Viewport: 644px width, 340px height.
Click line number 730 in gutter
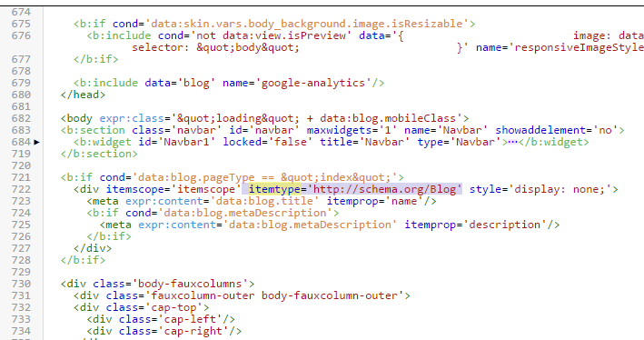[21, 284]
